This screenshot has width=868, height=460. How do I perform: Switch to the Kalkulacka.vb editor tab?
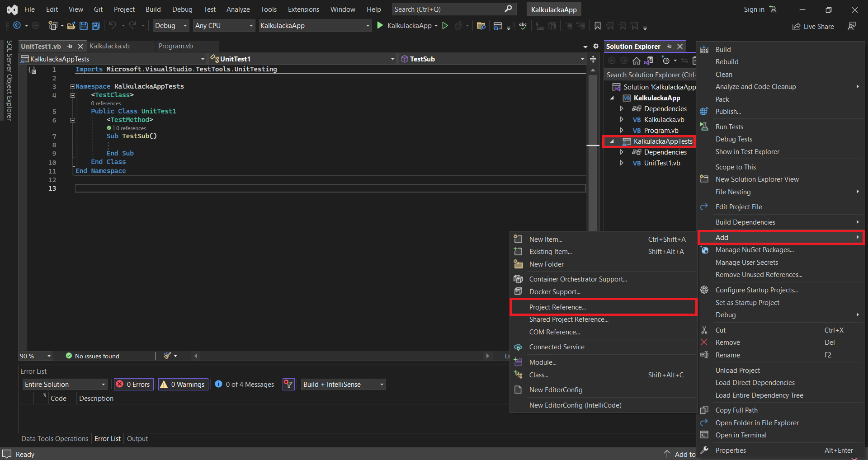point(110,46)
